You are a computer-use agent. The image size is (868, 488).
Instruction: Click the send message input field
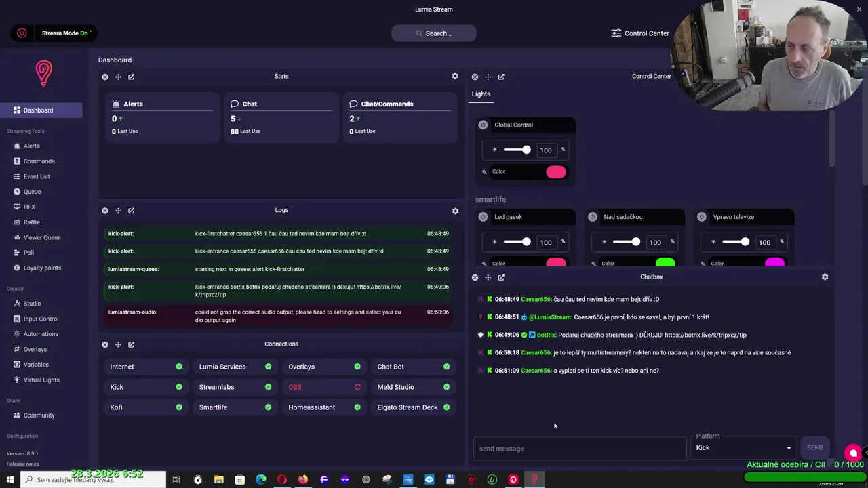(x=580, y=449)
